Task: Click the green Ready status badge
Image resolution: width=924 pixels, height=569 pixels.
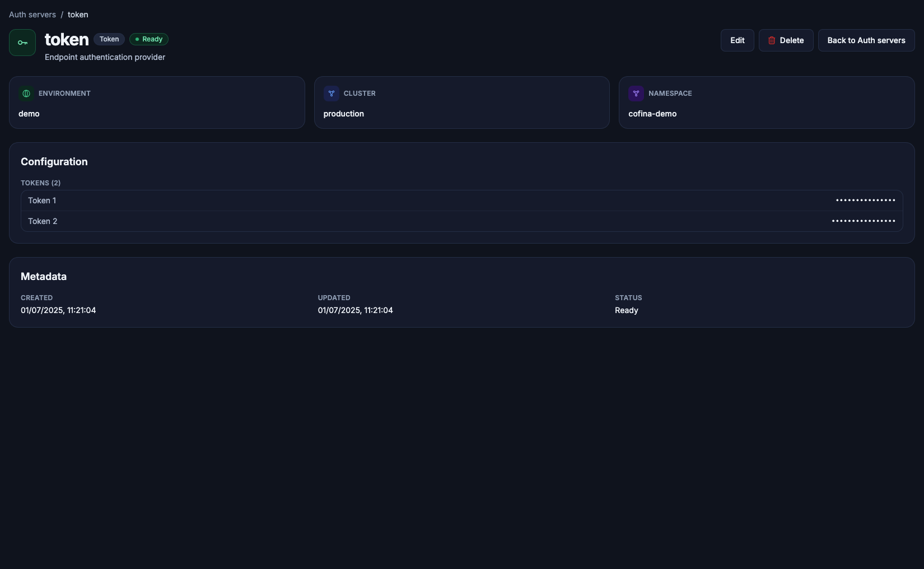Action: [x=149, y=39]
